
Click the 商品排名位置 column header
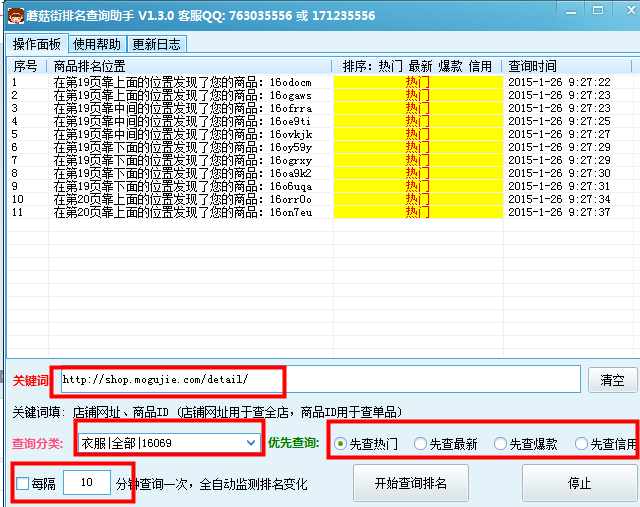pos(189,66)
